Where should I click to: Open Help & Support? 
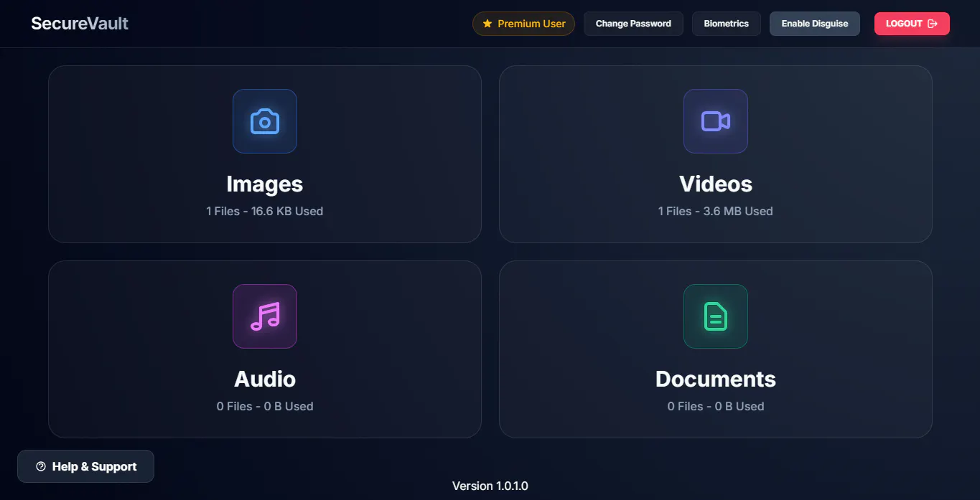[x=85, y=466]
